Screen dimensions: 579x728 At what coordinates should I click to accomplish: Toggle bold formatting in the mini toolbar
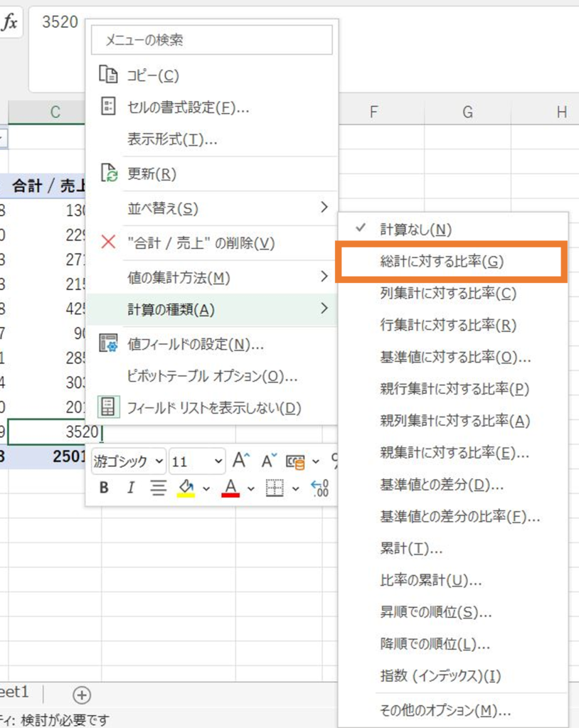pos(104,488)
